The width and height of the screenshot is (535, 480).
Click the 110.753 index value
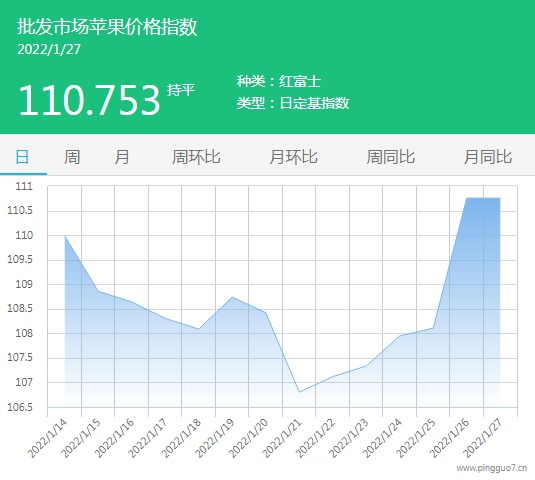pyautogui.click(x=89, y=100)
